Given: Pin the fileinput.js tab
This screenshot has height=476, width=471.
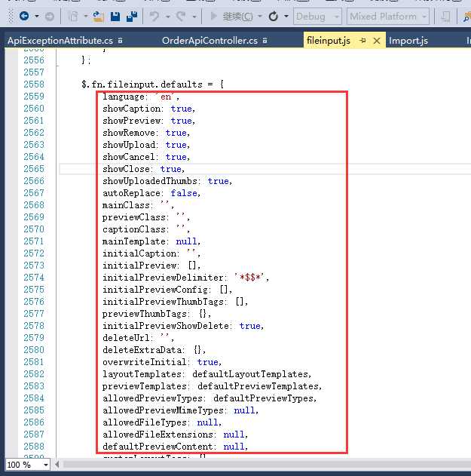Looking at the screenshot, I should (362, 41).
